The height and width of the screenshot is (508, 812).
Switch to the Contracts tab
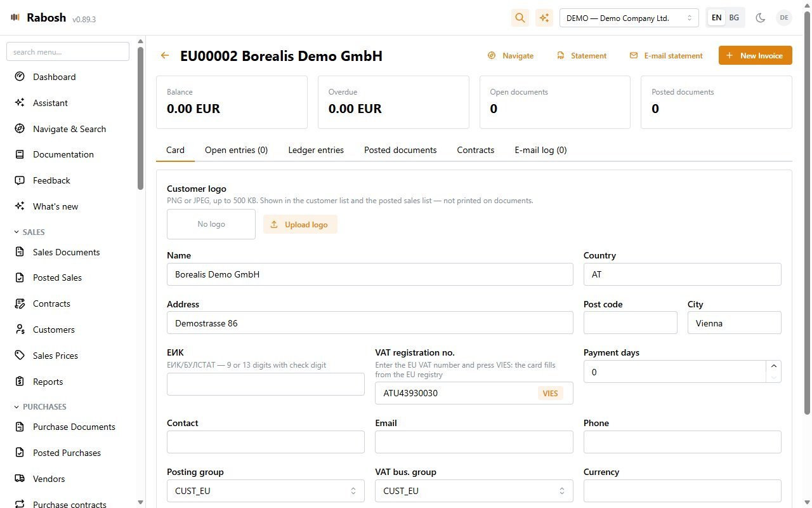(x=476, y=150)
